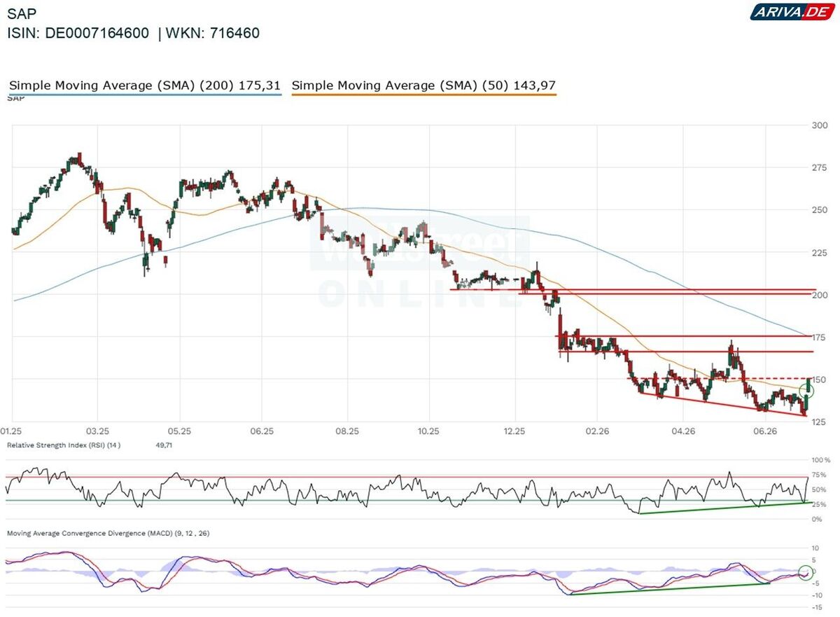Click the 250 price axis label
This screenshot has height=617, width=840.
tap(819, 210)
